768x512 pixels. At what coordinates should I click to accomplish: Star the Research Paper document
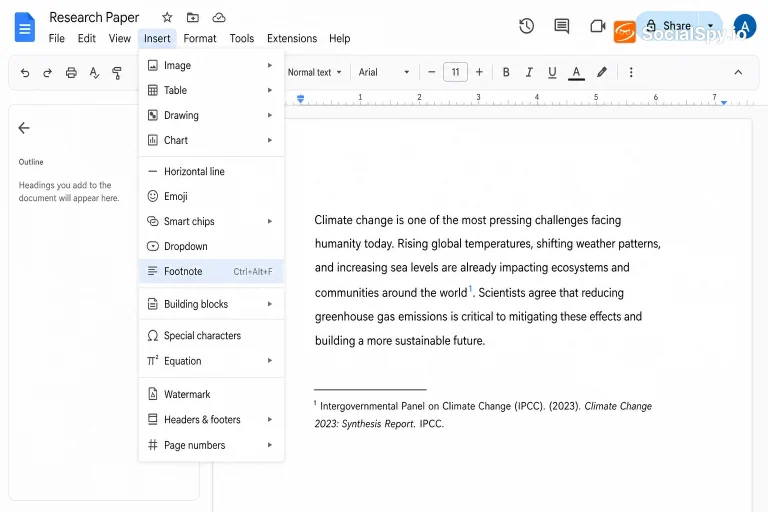[x=167, y=18]
